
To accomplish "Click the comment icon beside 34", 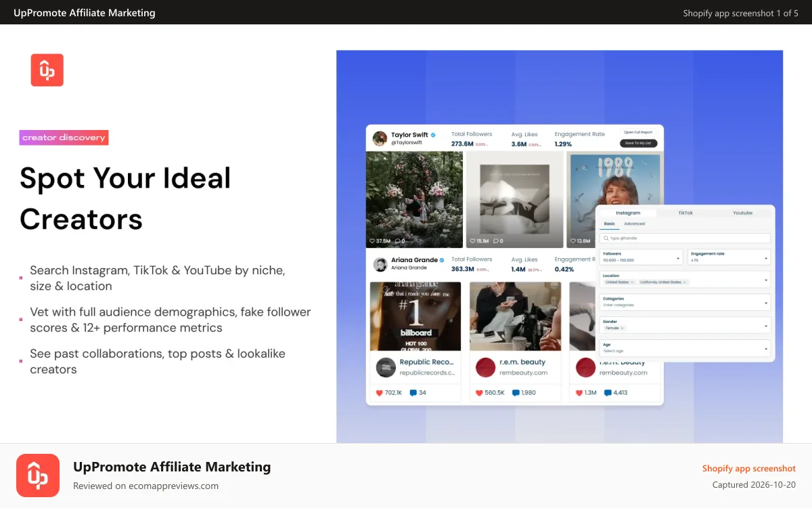I will [x=413, y=393].
